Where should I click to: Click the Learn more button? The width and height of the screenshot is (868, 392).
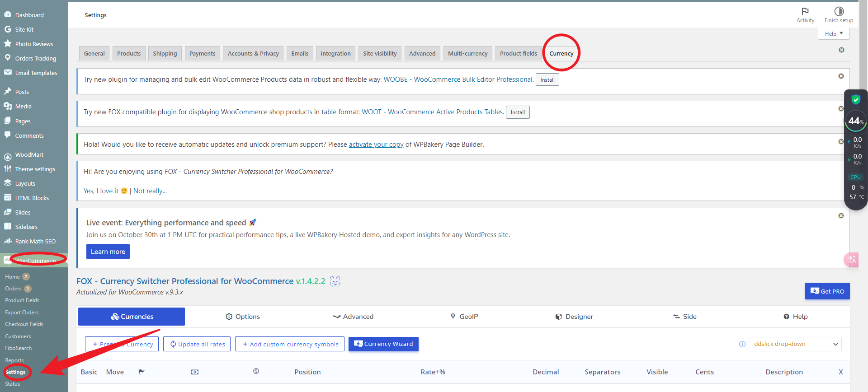click(x=108, y=252)
